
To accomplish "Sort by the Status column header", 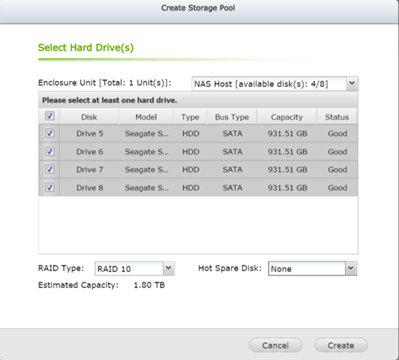I will [337, 117].
